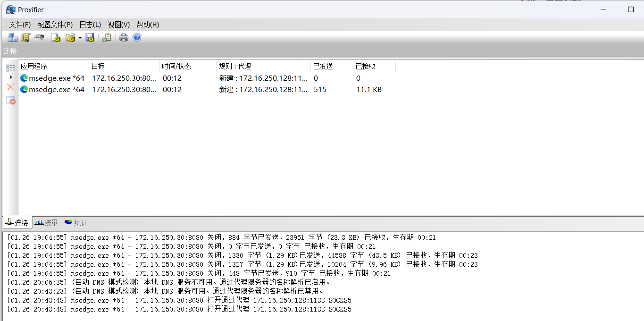Sort by the 规则 : 代理 column header

(264, 67)
